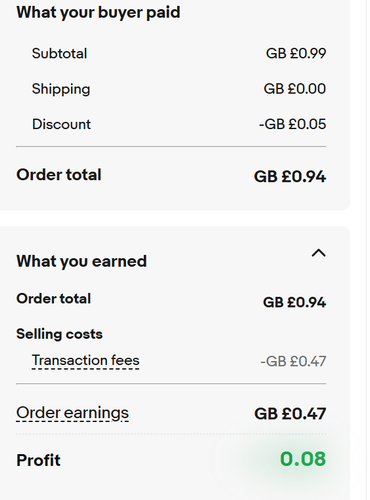Select the Subtotal amount GB £0.99

[296, 53]
